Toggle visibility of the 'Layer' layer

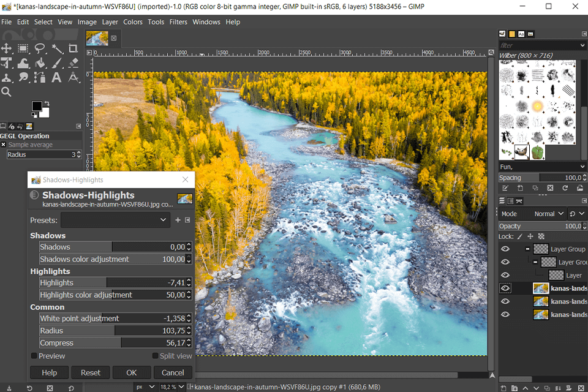[505, 275]
